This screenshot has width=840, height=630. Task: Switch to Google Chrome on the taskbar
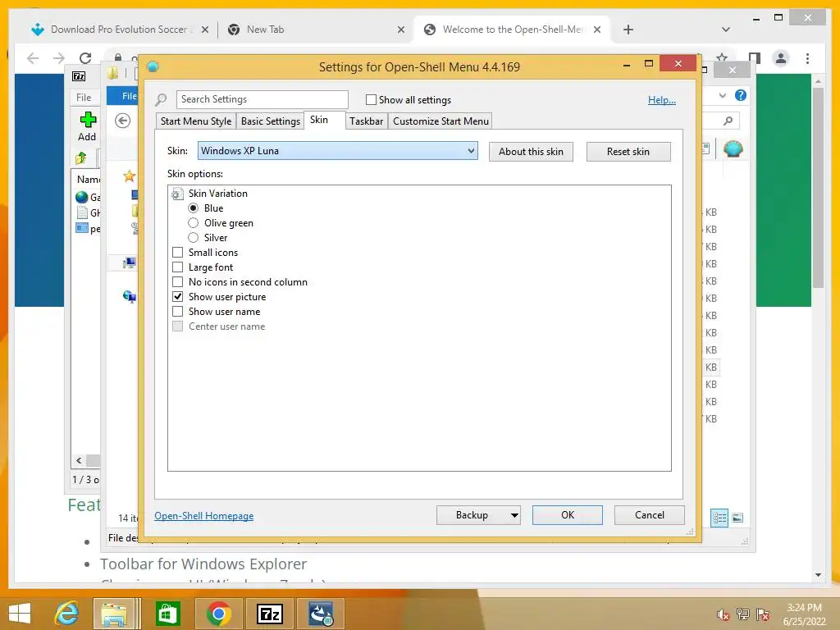(x=218, y=614)
